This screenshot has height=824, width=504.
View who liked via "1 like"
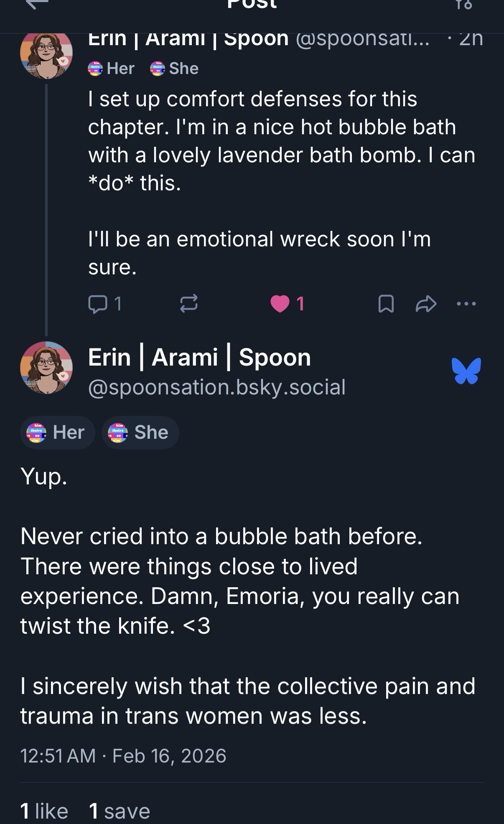[44, 811]
